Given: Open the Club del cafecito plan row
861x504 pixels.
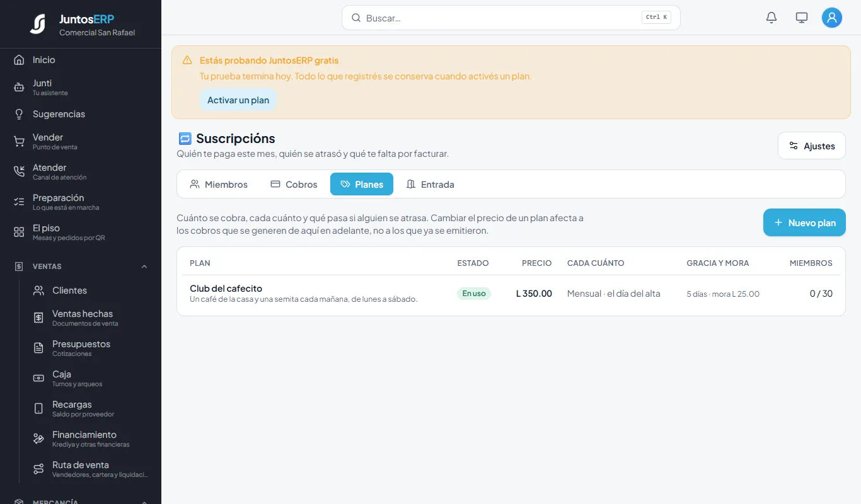Looking at the screenshot, I should tap(511, 294).
